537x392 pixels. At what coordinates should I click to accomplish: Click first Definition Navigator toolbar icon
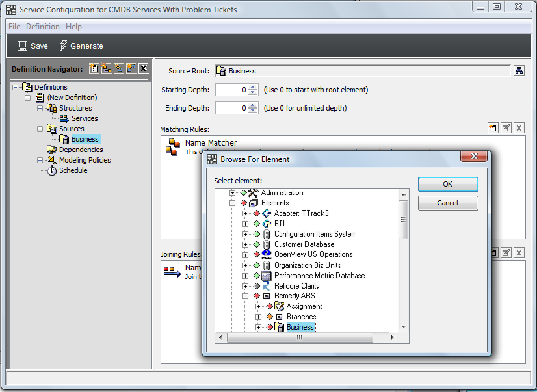[94, 68]
